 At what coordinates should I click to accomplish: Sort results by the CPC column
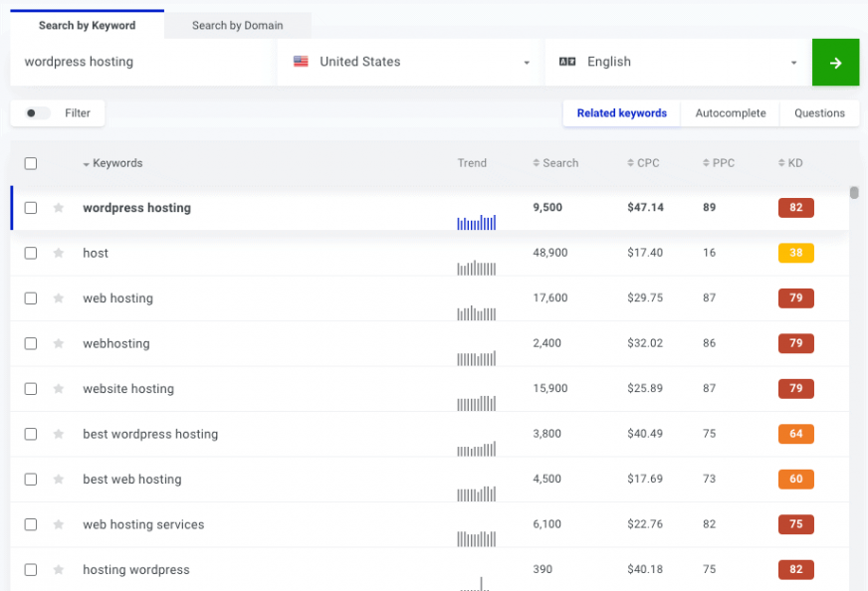(643, 163)
